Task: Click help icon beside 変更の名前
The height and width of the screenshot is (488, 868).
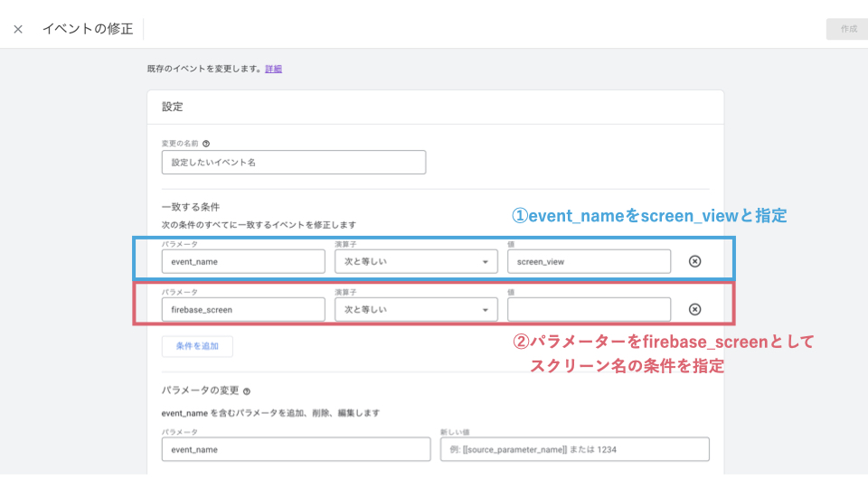Action: pos(206,144)
